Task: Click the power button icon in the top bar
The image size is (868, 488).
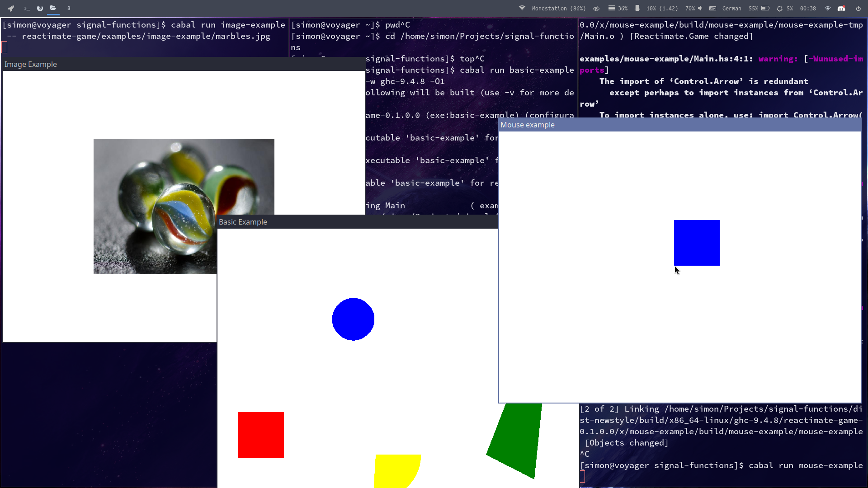Action: coord(858,8)
